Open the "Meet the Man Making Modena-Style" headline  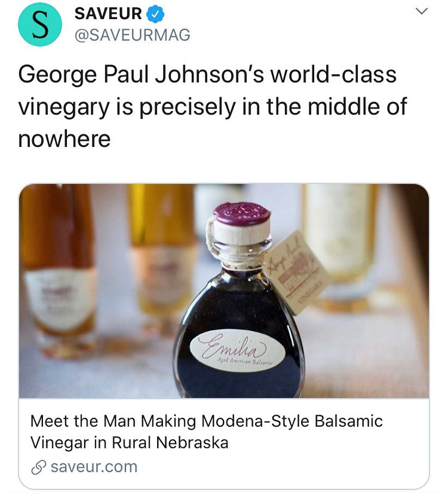[207, 421]
